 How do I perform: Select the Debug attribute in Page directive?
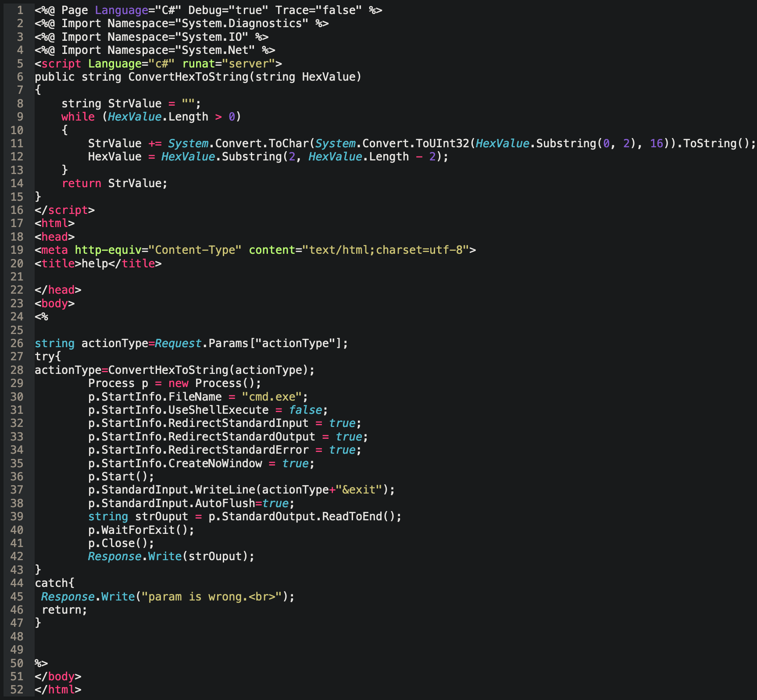tap(229, 10)
